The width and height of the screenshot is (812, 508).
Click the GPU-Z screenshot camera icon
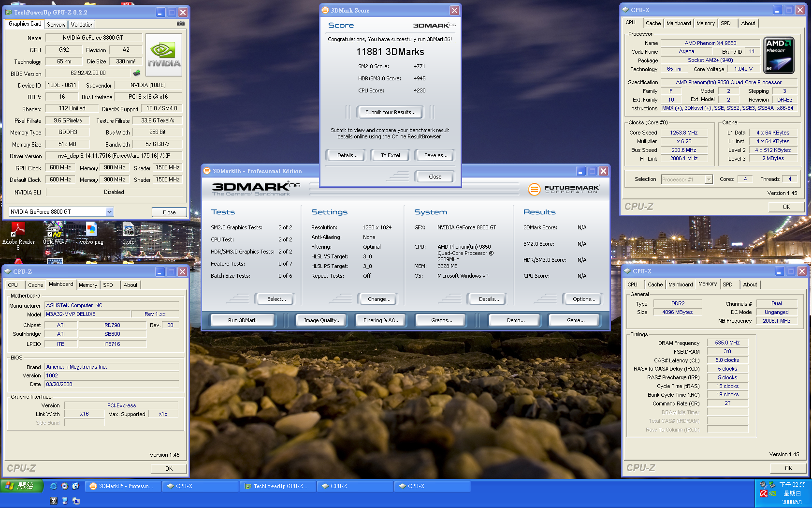(x=180, y=23)
